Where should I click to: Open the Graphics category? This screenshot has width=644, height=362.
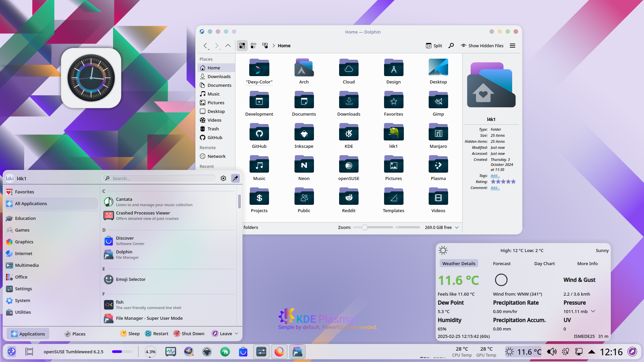pyautogui.click(x=51, y=242)
